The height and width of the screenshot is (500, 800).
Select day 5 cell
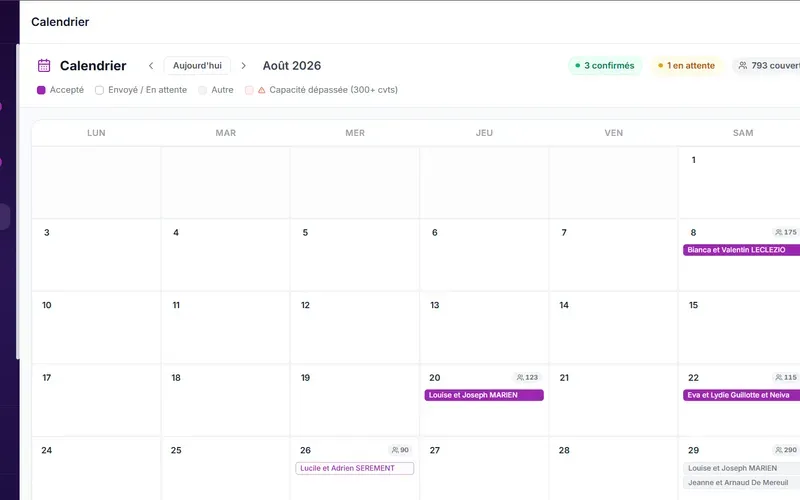pyautogui.click(x=355, y=255)
